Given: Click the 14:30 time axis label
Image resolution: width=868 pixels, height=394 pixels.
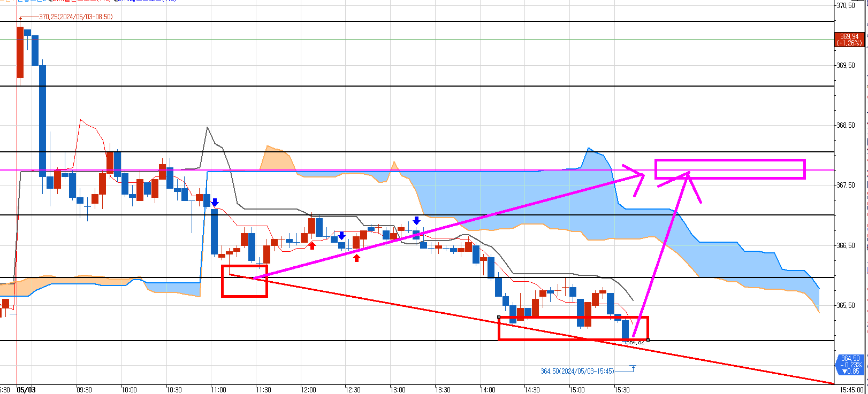Looking at the screenshot, I should (532, 390).
